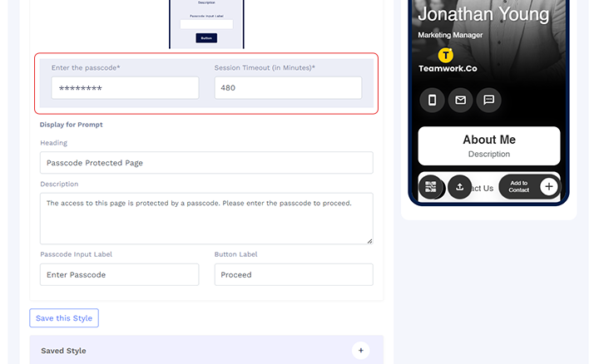
Task: Click the Teamwork.Co company name
Action: [448, 69]
